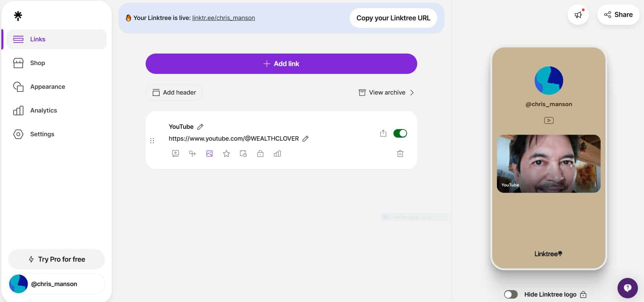Open video options three dots in preview
The width and height of the screenshot is (644, 302).
(x=595, y=185)
